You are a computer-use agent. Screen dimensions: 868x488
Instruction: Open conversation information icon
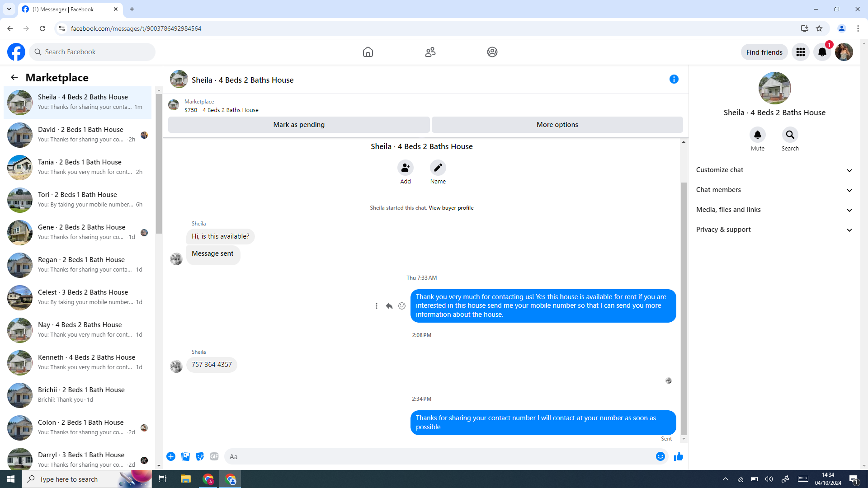[674, 79]
